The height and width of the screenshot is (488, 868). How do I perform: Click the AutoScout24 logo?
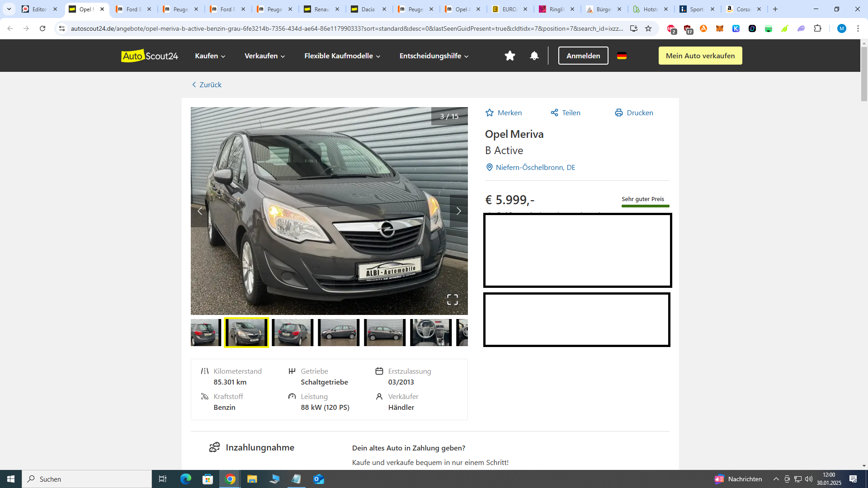(x=150, y=56)
